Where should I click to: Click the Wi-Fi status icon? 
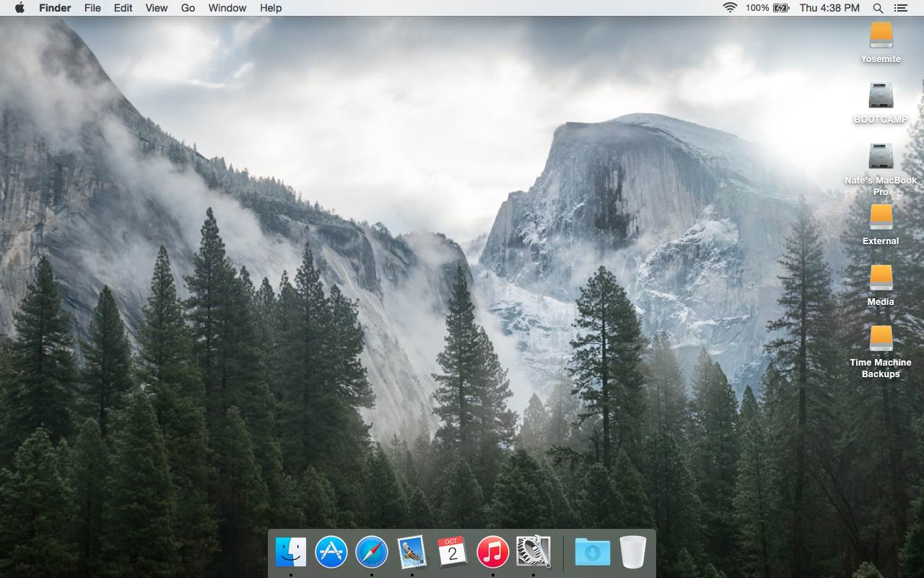(x=730, y=8)
